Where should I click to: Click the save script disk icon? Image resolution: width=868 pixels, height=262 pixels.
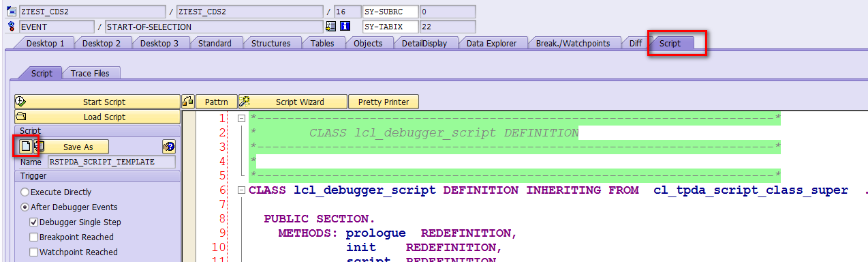click(x=39, y=146)
